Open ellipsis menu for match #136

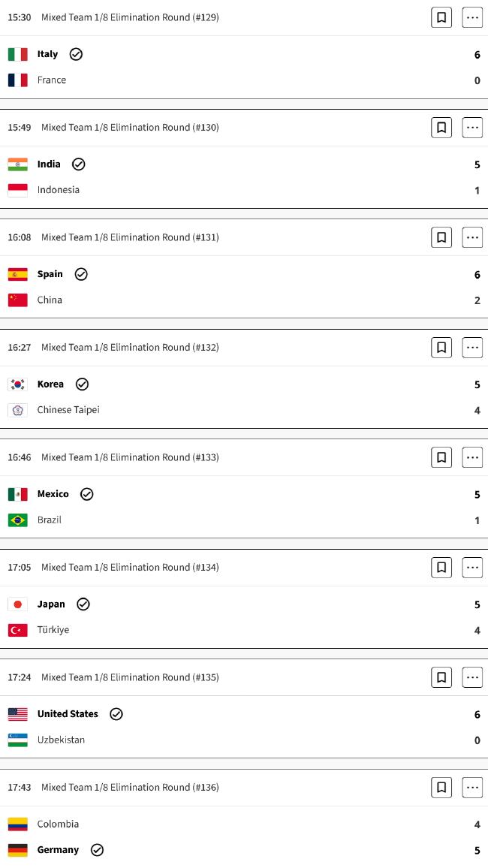coord(472,787)
